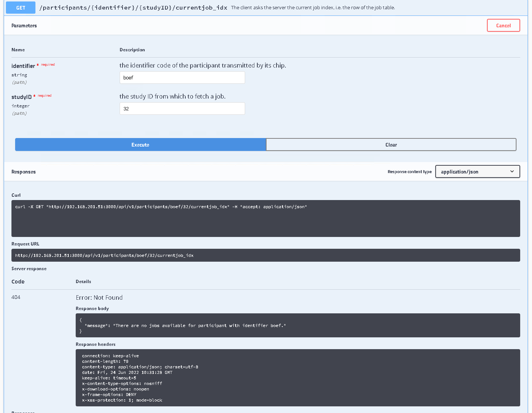Viewport: 532px width, 413px height.
Task: Click Clear to reset the response
Action: click(x=391, y=144)
